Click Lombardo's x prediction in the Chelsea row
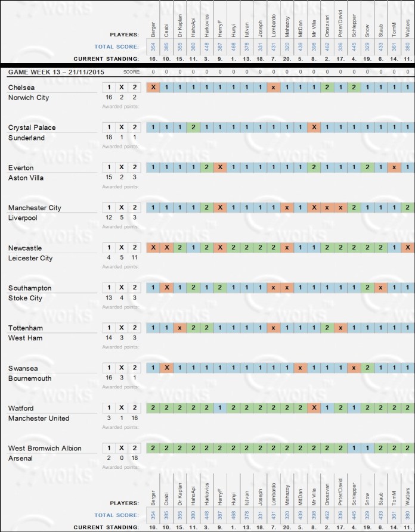Viewport: 415px width, 532px height. 273,87
